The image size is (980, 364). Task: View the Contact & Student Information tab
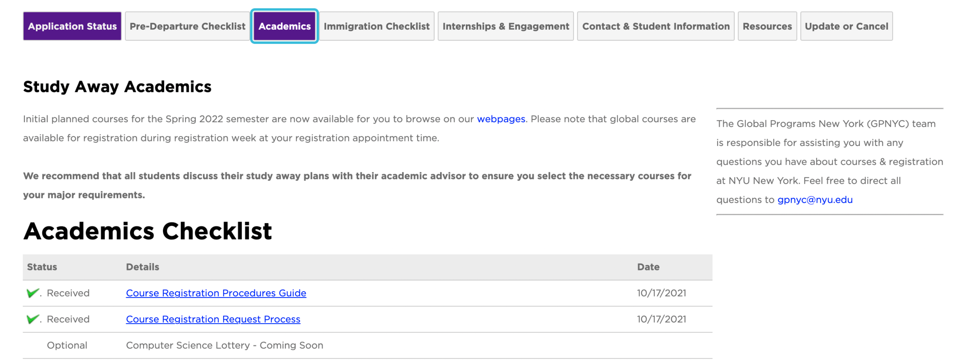pos(655,26)
